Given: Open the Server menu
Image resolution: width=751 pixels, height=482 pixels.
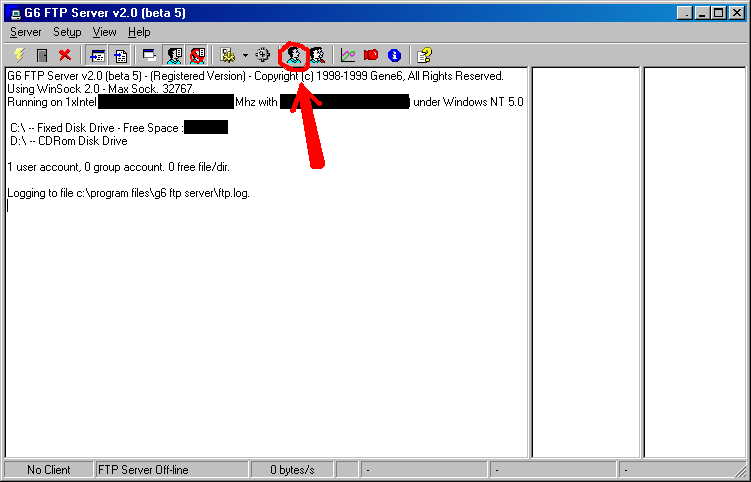Looking at the screenshot, I should (x=26, y=32).
